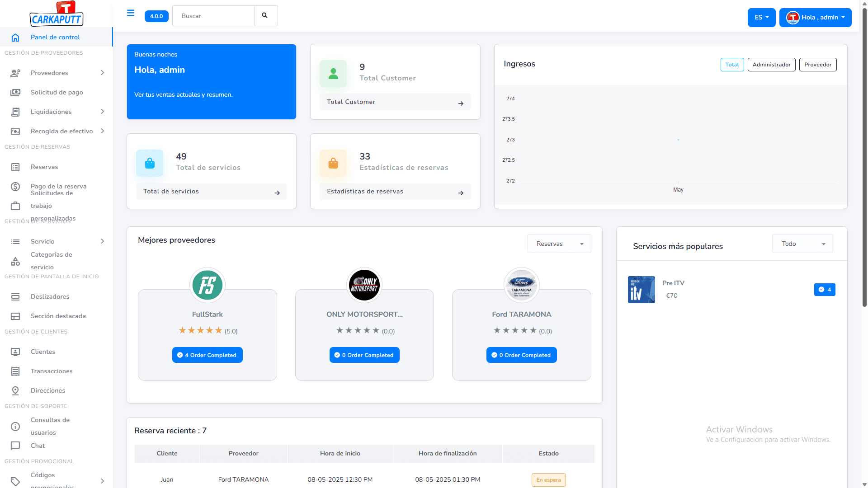This screenshot has width=868, height=488.
Task: Click the search magnifier button
Action: point(265,16)
